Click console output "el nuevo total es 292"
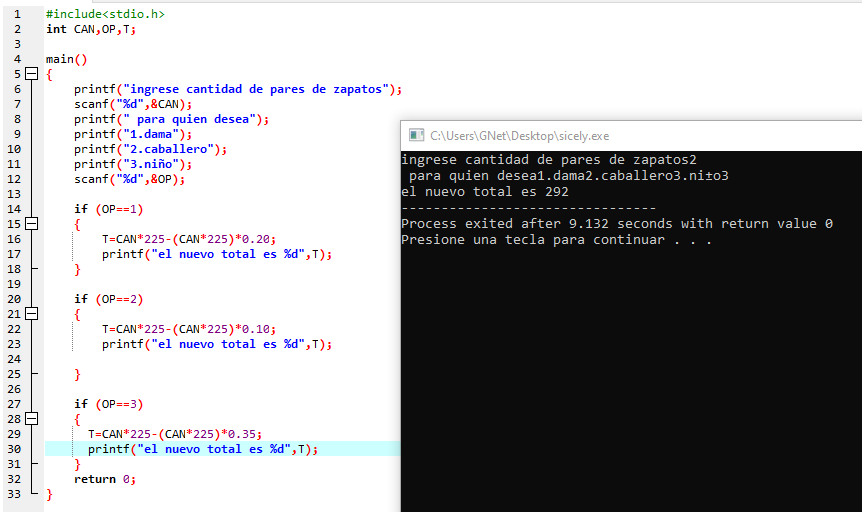The width and height of the screenshot is (862, 512). tap(485, 192)
